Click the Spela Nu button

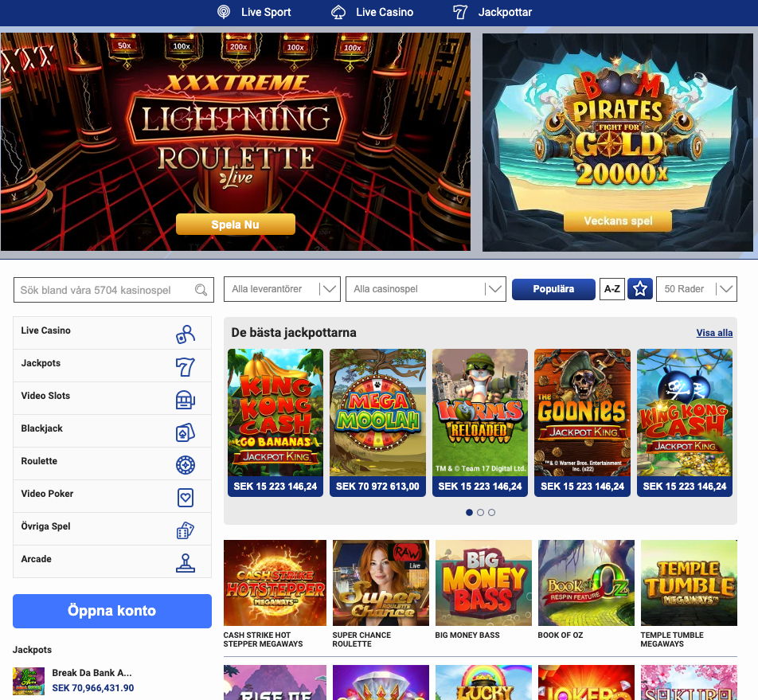[x=236, y=225]
